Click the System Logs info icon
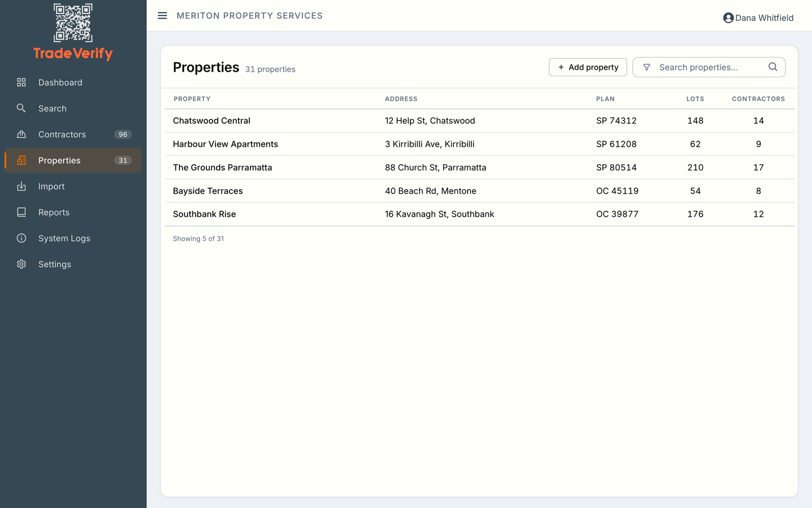The image size is (812, 508). (x=21, y=238)
